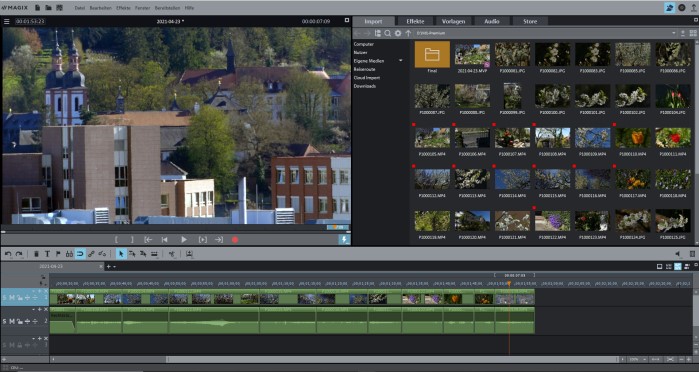Start playback with the play button

(x=184, y=240)
